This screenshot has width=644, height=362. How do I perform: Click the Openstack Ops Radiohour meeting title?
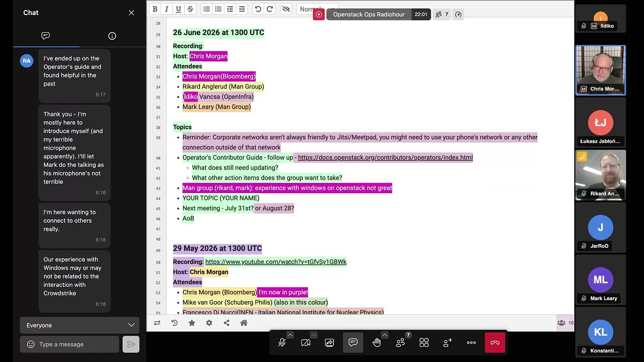pyautogui.click(x=369, y=15)
